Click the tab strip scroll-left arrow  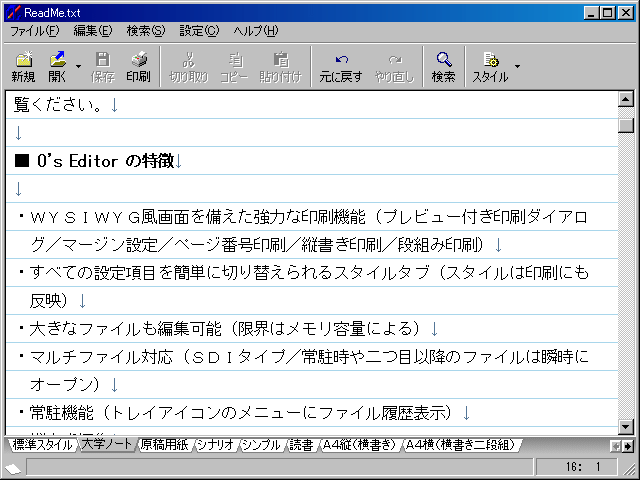pyautogui.click(x=616, y=447)
